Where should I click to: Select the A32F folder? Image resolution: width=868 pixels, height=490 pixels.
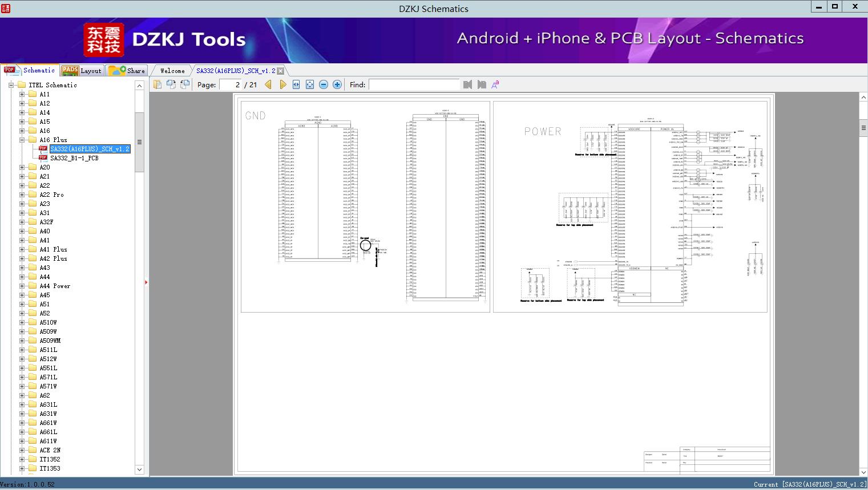46,222
